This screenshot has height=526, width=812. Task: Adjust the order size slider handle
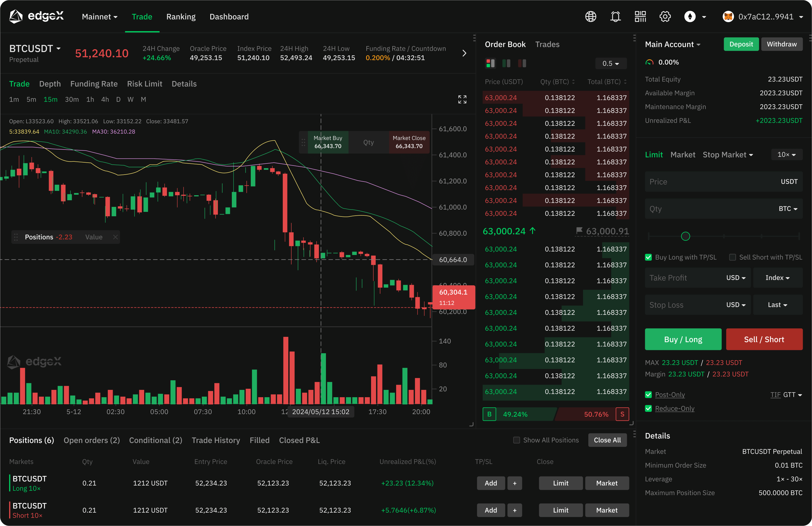685,236
